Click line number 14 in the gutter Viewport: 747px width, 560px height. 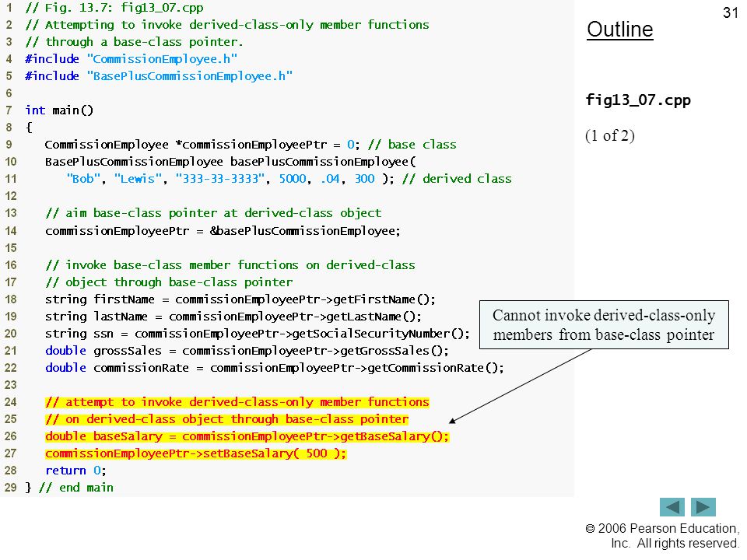(x=10, y=231)
